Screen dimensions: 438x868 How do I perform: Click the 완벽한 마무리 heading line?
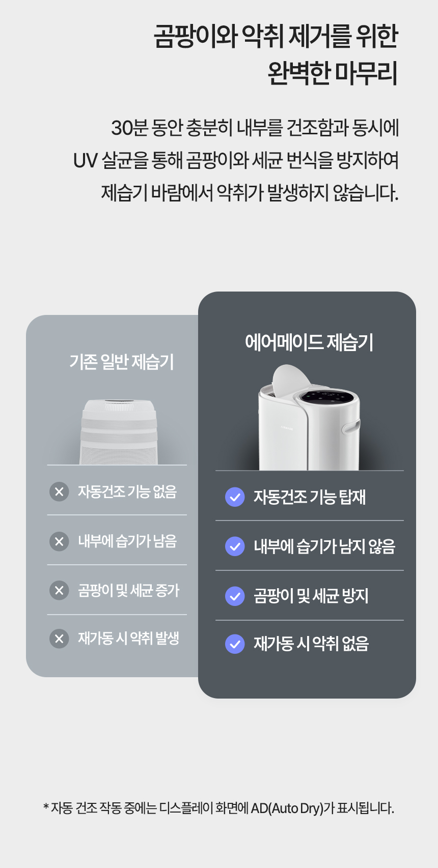pos(333,73)
